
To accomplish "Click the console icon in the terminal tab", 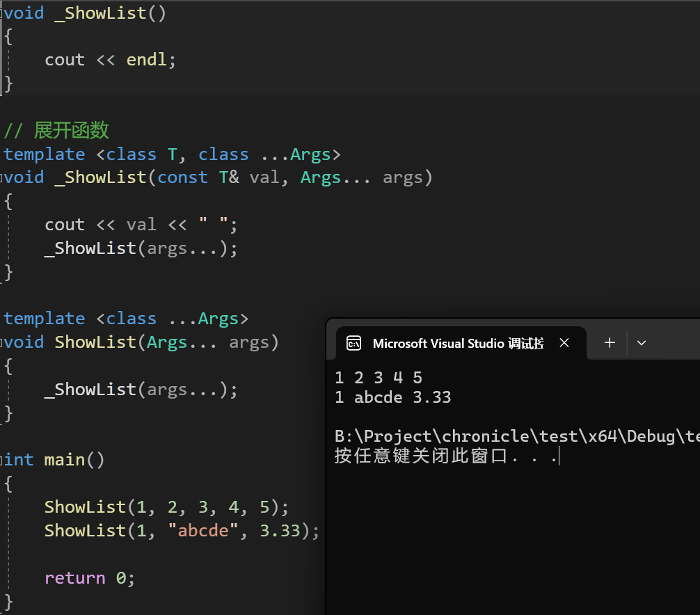I will (353, 343).
